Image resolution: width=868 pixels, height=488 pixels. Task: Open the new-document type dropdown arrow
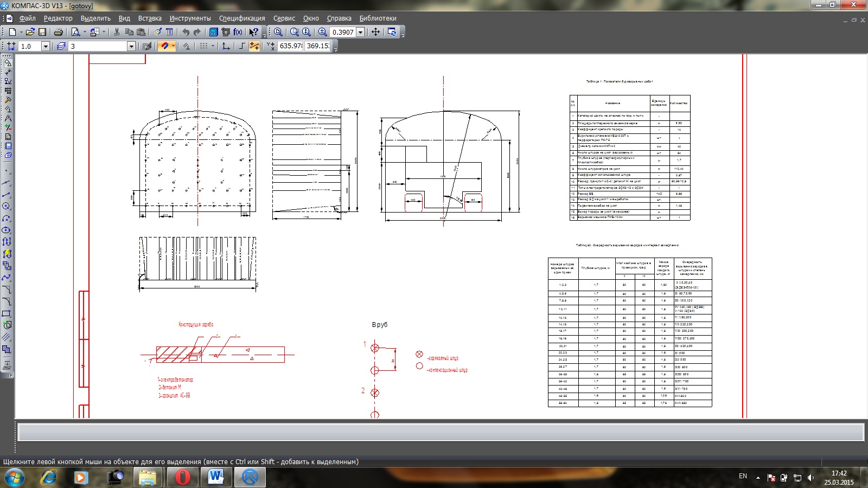(x=21, y=32)
